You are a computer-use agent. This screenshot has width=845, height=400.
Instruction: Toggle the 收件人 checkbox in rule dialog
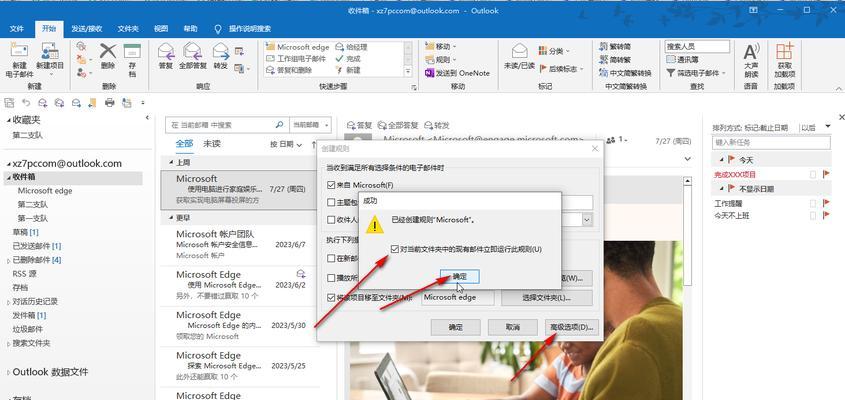pyautogui.click(x=331, y=219)
